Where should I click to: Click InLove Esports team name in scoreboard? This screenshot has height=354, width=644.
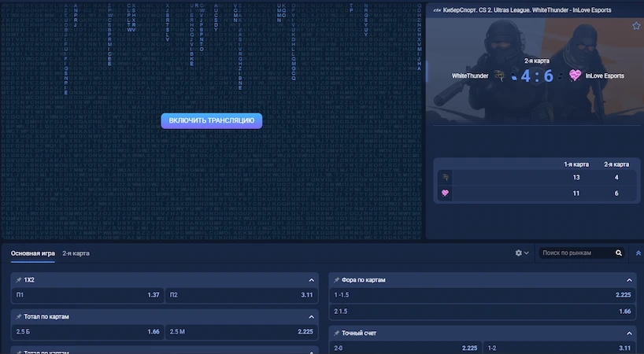(x=605, y=76)
